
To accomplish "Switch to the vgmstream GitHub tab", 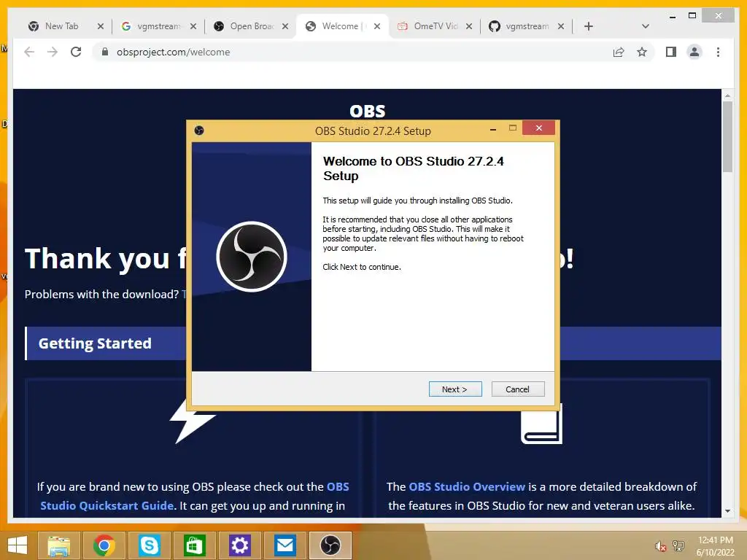I will click(525, 26).
